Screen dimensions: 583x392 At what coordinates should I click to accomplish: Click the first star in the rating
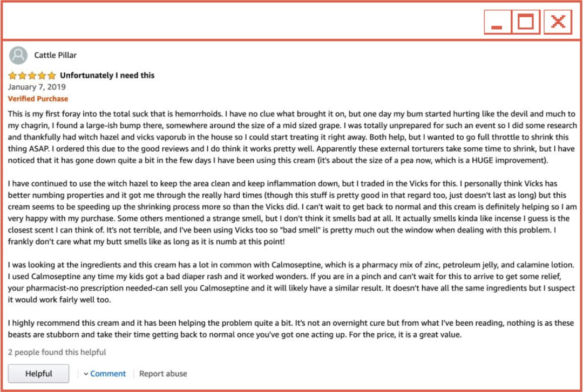(x=12, y=75)
